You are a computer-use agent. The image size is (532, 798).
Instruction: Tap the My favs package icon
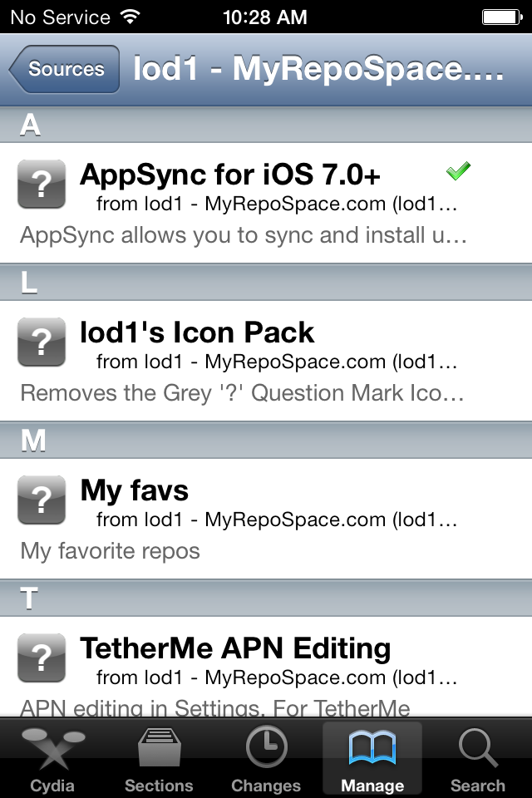pos(42,500)
